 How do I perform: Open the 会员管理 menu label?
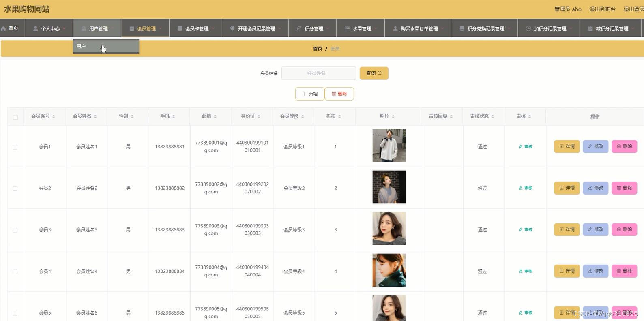pyautogui.click(x=146, y=28)
